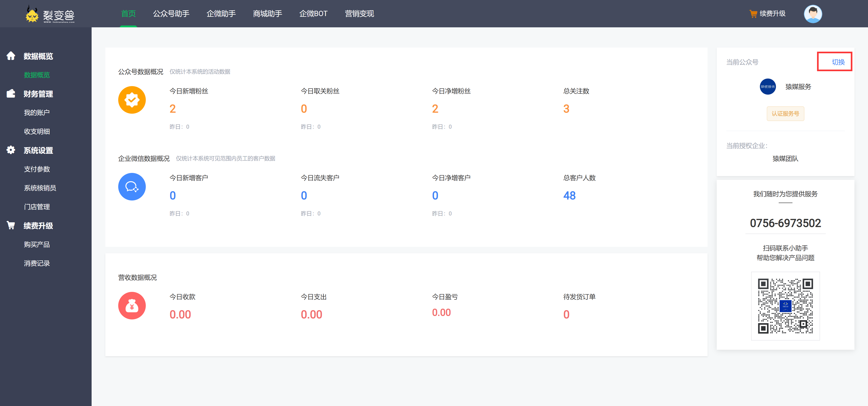The image size is (868, 406).
Task: Open the gear icon for 系统设置
Action: 11,150
